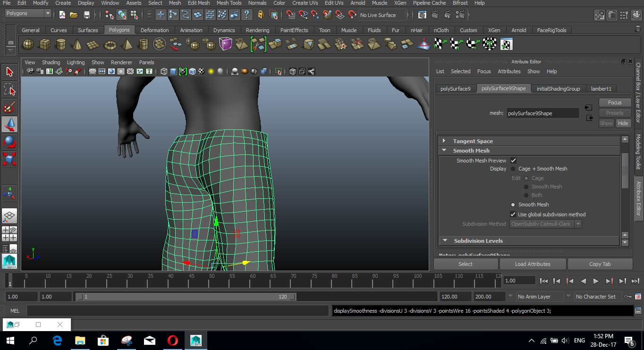Activate the Rotate tool

pos(9,141)
